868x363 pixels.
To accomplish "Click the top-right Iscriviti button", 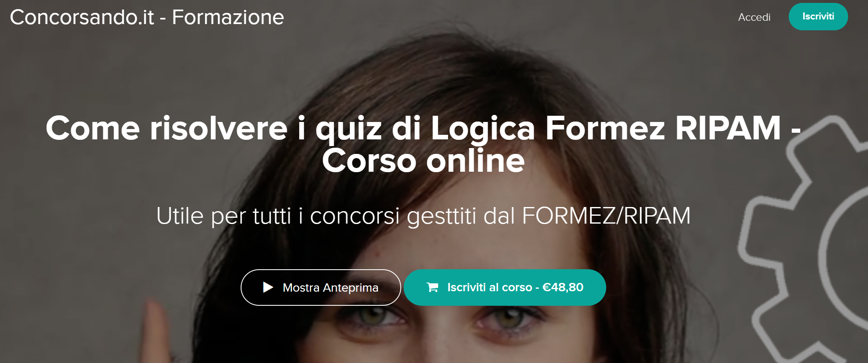I will click(x=818, y=17).
